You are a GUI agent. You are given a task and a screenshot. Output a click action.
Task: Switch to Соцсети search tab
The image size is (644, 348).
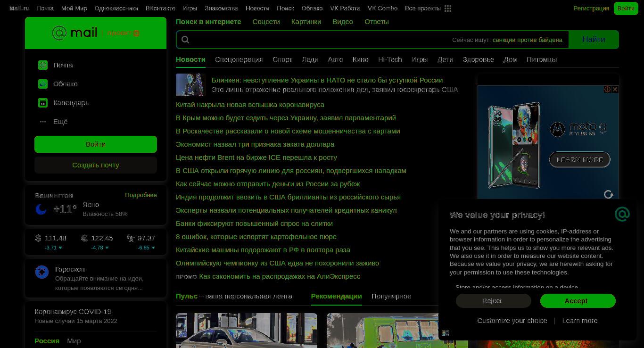tap(266, 22)
